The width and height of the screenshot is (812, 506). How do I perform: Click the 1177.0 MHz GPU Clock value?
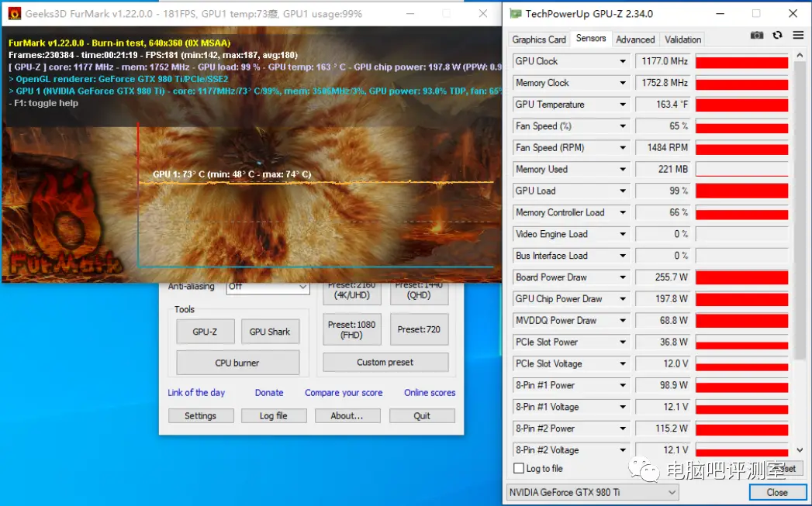pyautogui.click(x=663, y=61)
